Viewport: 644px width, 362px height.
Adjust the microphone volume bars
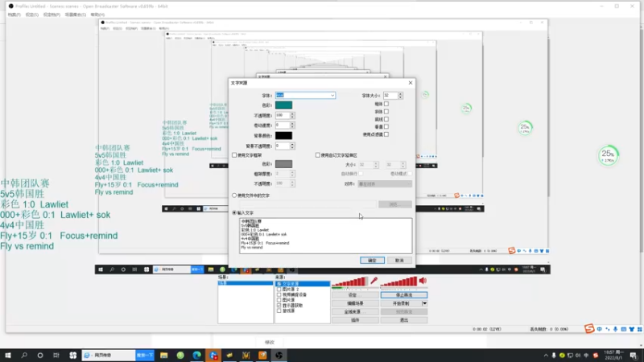(350, 282)
